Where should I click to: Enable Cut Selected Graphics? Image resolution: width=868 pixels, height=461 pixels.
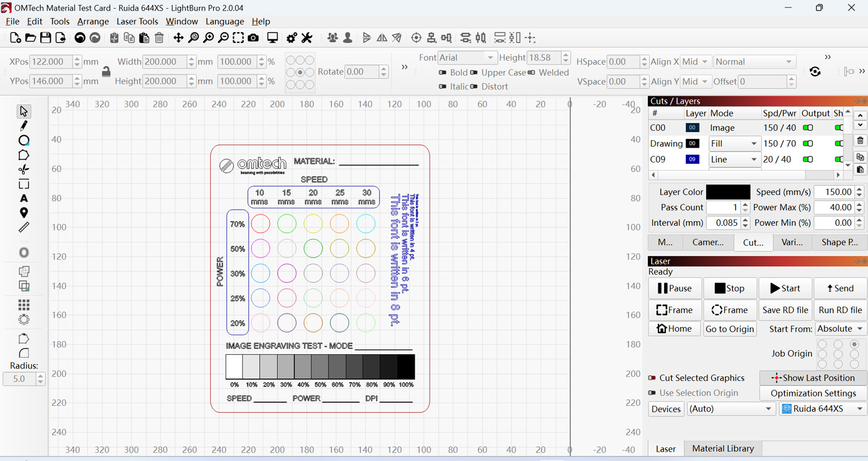point(652,378)
